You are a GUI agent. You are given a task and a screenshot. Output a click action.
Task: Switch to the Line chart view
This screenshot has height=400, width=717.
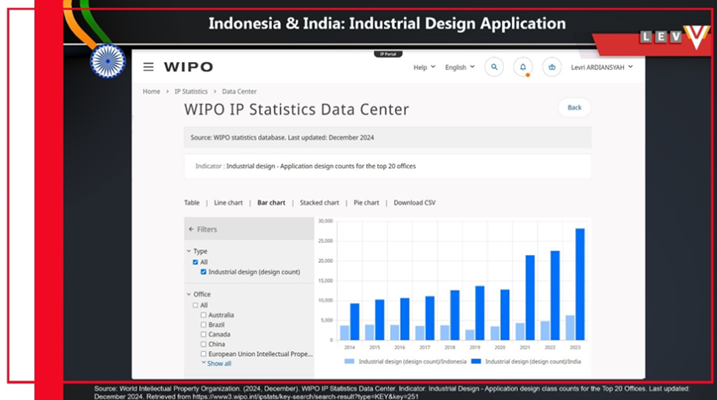point(228,202)
